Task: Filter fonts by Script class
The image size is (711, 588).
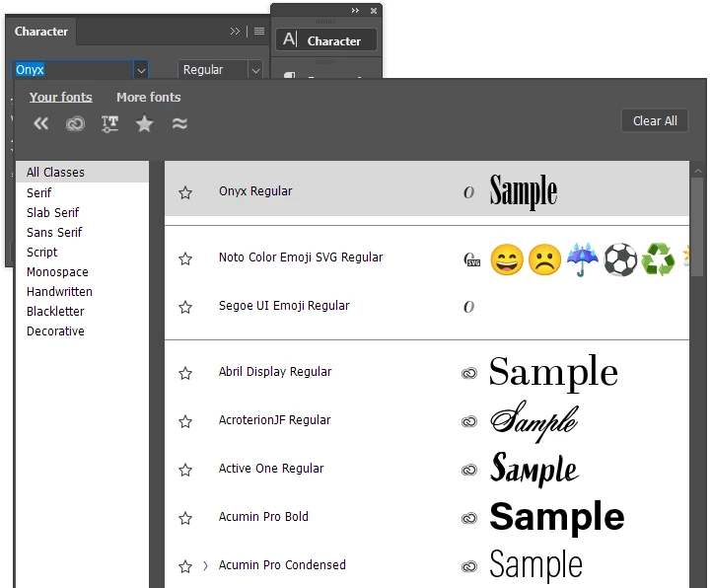Action: click(x=41, y=253)
